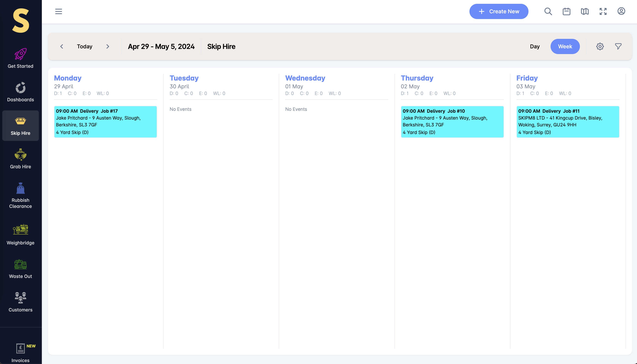Go to next week arrow
The height and width of the screenshot is (364, 637).
point(108,46)
